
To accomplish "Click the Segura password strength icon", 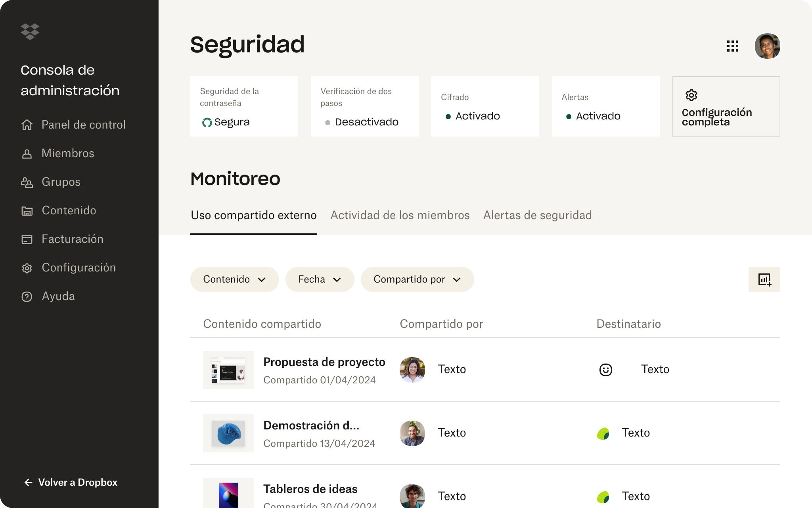I will 207,122.
